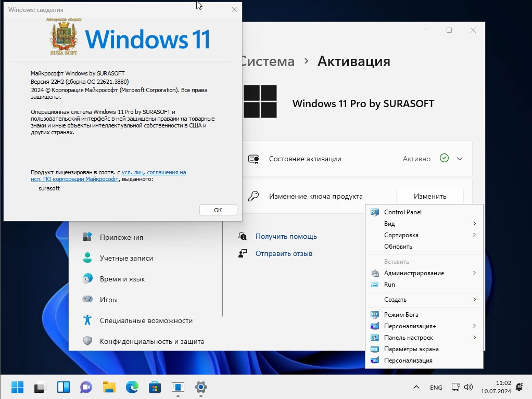This screenshot has width=532, height=399.
Task: Click Обновить in the context menu
Action: pyautogui.click(x=398, y=247)
